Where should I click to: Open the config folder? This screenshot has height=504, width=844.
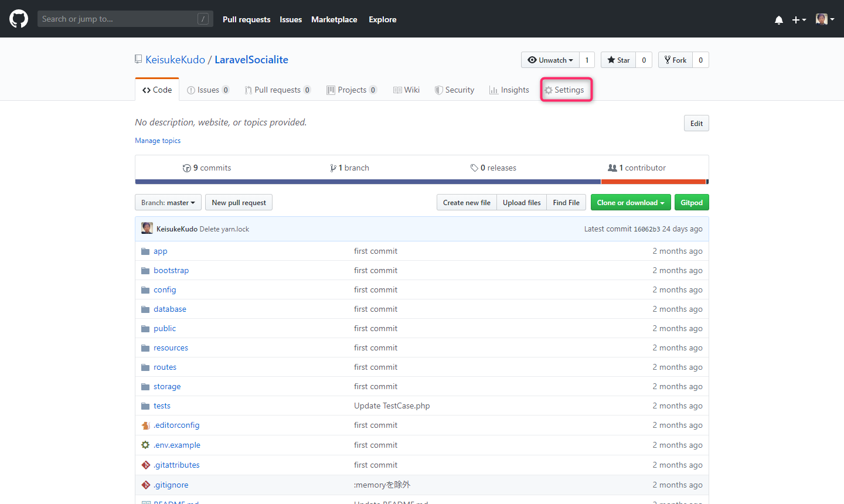165,290
